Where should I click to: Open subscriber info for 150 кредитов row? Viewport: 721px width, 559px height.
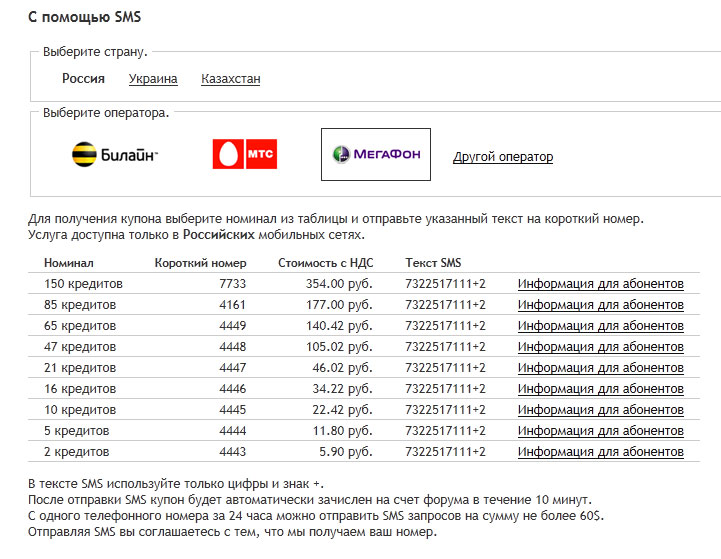601,284
